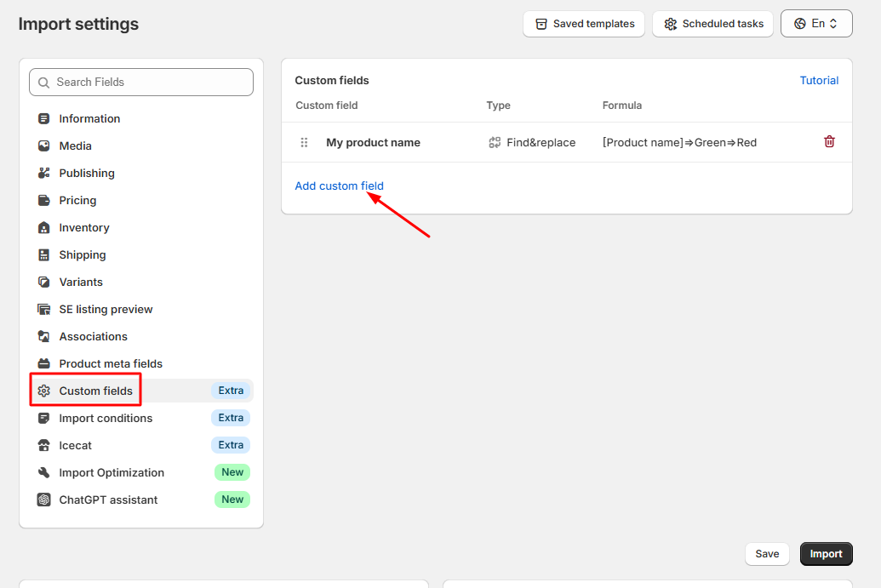Switch to ChatGPT assistant section
This screenshot has height=588, width=881.
(x=141, y=500)
